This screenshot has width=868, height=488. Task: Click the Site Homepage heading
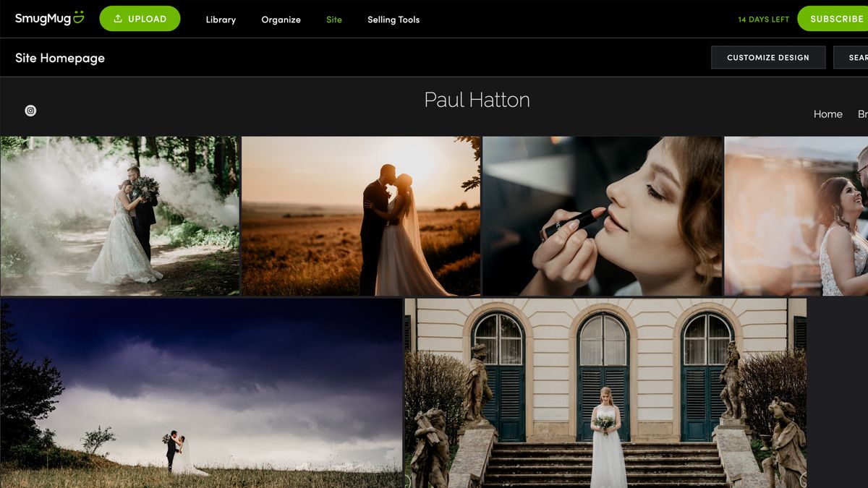[x=60, y=57]
